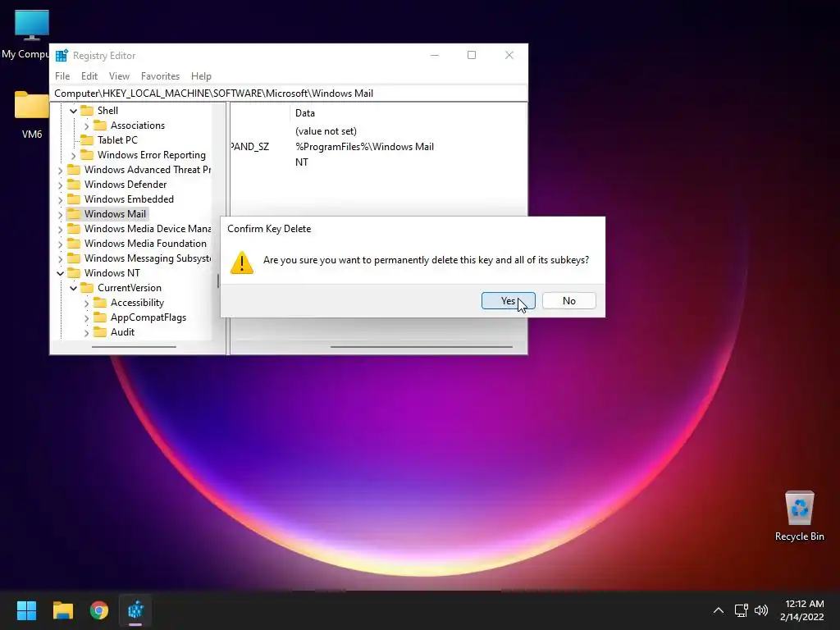This screenshot has width=840, height=630.
Task: Expand the Accessibility key
Action: [86, 304]
